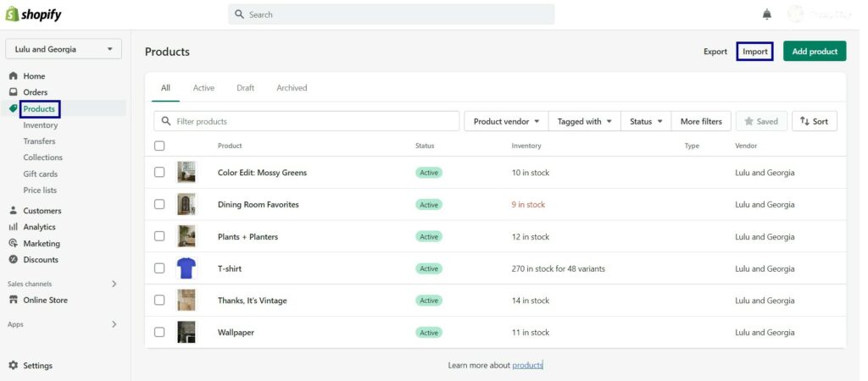Screen dimensions: 868x381
Task: Focus the top Search field
Action: pyautogui.click(x=392, y=14)
